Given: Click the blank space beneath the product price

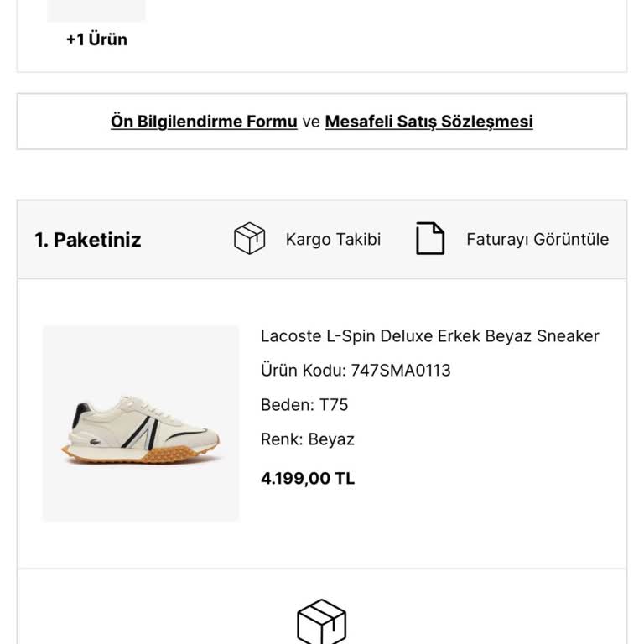Looking at the screenshot, I should click(419, 528).
